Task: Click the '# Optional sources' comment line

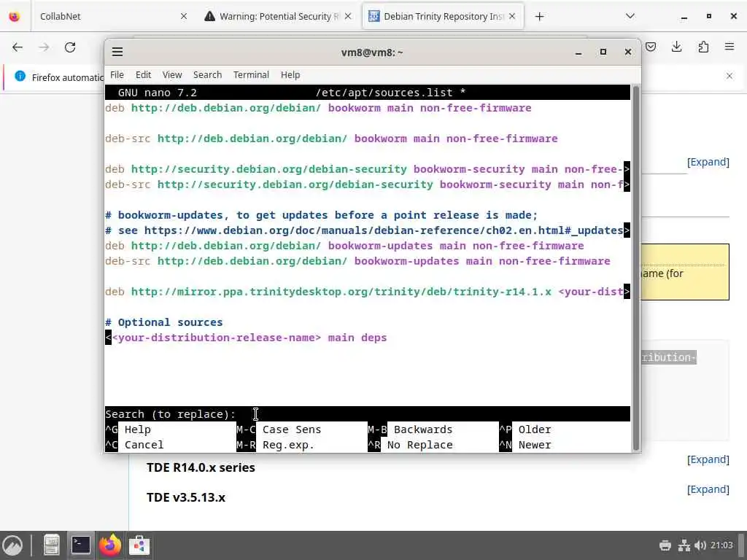Action: [164, 322]
